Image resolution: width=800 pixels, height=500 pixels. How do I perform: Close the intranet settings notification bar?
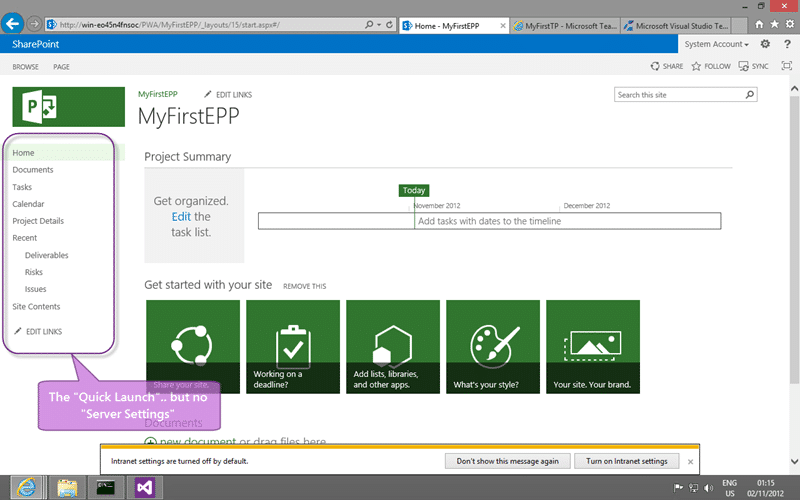pyautogui.click(x=690, y=461)
